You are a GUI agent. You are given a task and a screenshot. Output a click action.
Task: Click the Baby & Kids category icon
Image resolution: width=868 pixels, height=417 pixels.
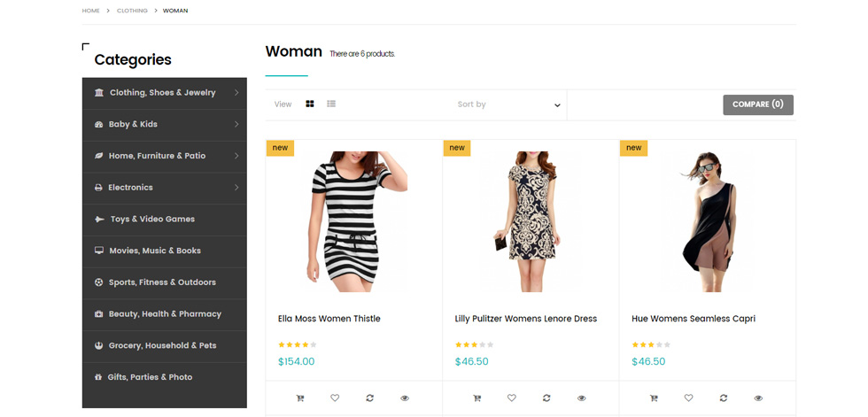(99, 125)
